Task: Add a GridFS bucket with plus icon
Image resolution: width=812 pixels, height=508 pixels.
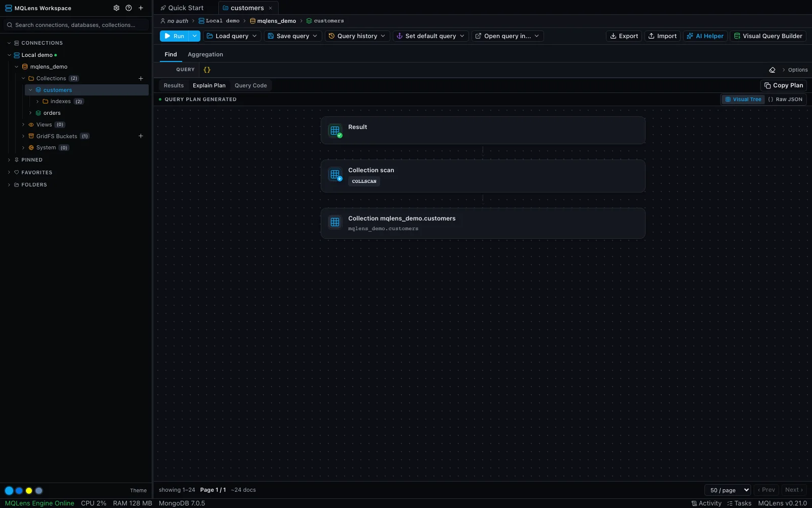Action: coord(141,136)
